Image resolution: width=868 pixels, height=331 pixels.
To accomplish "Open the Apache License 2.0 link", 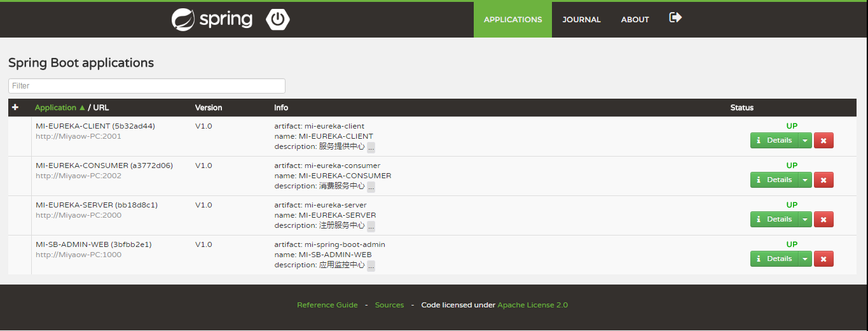I will [532, 305].
